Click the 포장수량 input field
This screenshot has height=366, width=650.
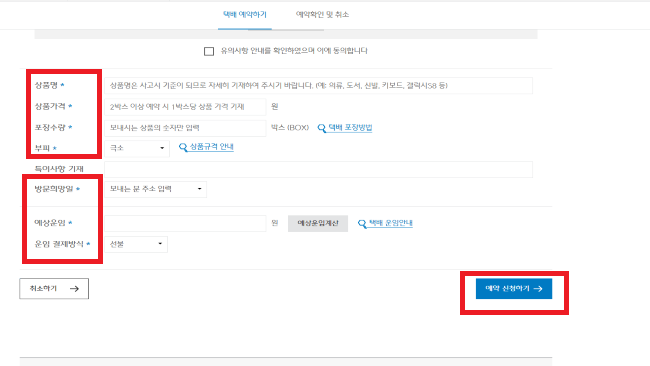[185, 128]
